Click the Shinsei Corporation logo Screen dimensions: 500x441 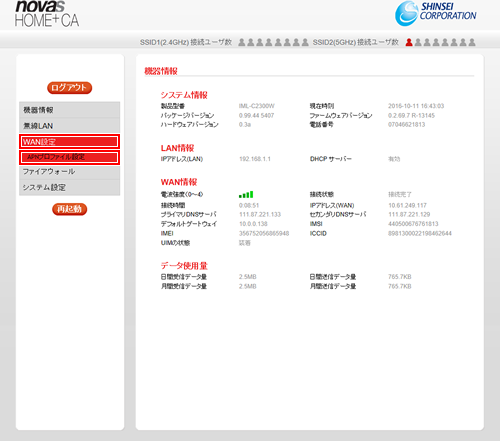435,13
